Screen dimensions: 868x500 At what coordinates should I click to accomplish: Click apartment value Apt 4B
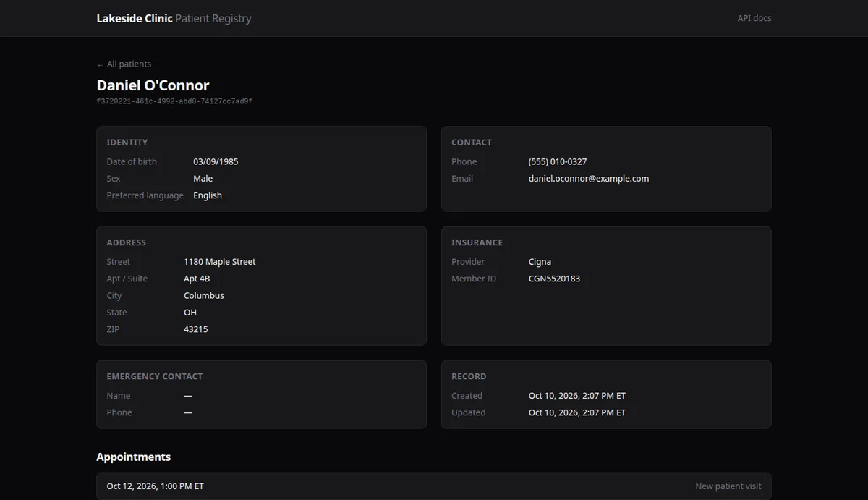click(197, 279)
